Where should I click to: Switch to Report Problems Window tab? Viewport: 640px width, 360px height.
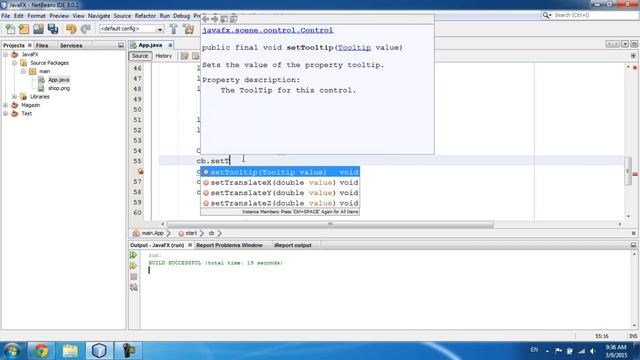(229, 245)
